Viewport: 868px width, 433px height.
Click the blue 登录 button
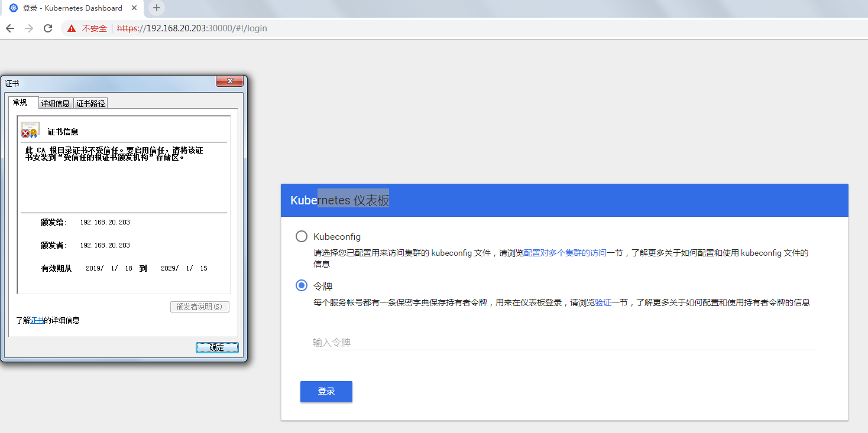point(326,392)
